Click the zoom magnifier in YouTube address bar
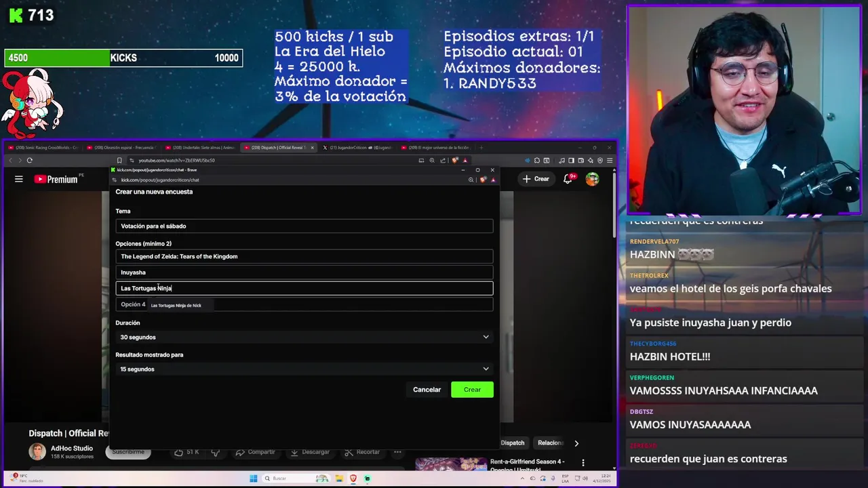 click(x=432, y=161)
